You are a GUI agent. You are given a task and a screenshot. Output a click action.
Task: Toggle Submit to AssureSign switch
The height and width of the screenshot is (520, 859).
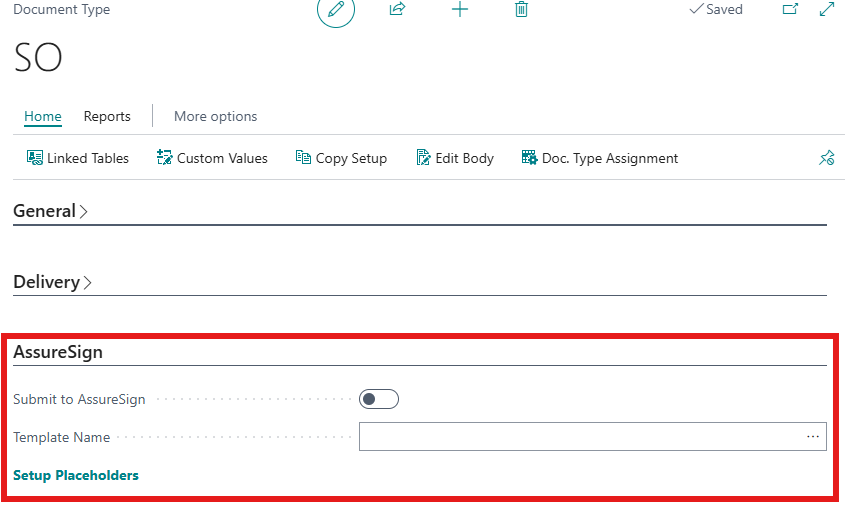click(379, 399)
